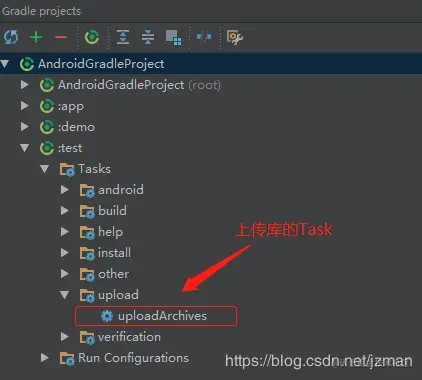
Task: Toggle the Show Script Tasks toolbar icon
Action: [x=174, y=37]
